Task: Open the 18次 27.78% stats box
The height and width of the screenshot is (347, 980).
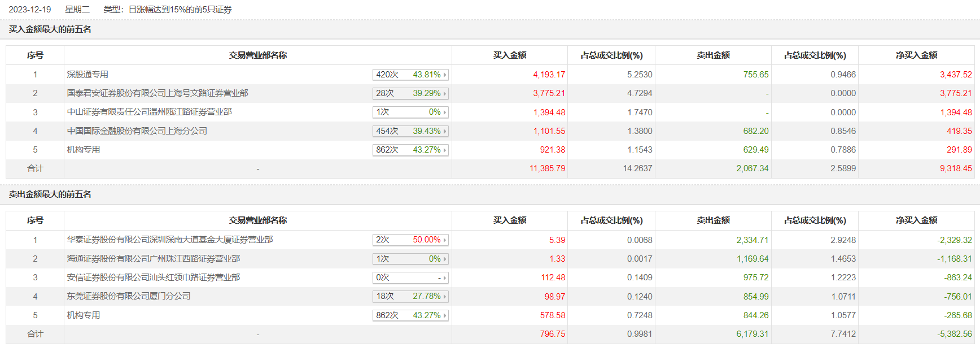Action: pyautogui.click(x=410, y=296)
